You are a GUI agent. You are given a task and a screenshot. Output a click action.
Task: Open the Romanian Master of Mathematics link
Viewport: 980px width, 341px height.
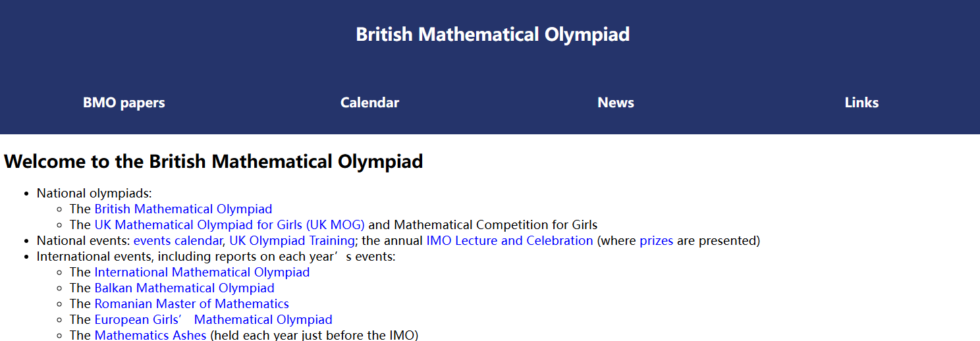tap(192, 304)
